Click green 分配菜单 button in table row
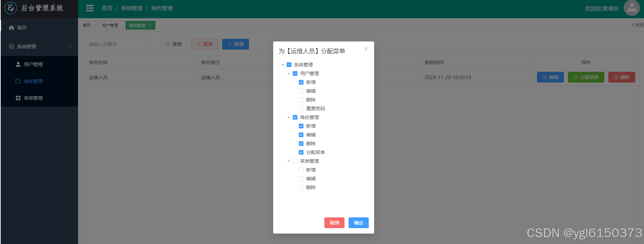 [586, 77]
